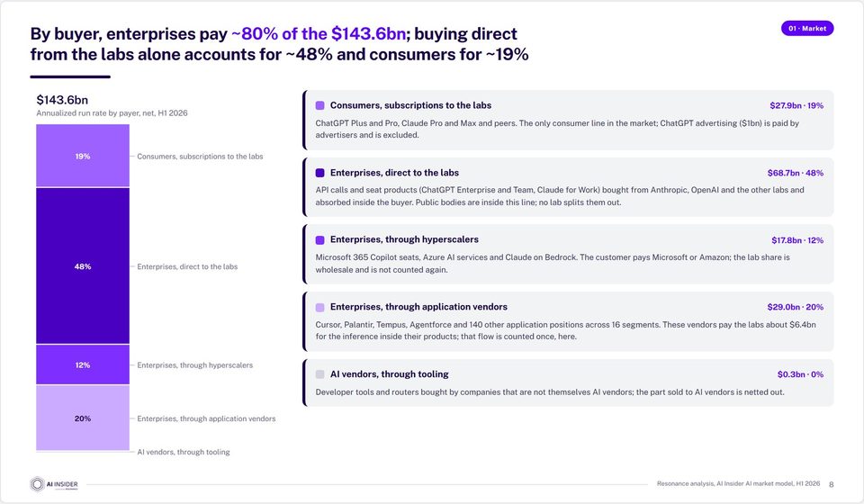Click the value '$68.7bn · 48%'
864x504 pixels.
796,173
